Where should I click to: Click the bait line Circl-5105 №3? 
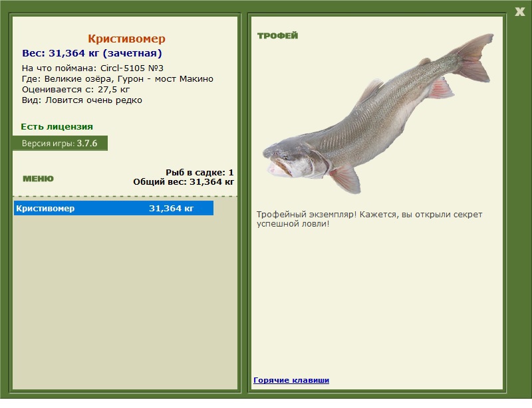(x=93, y=68)
